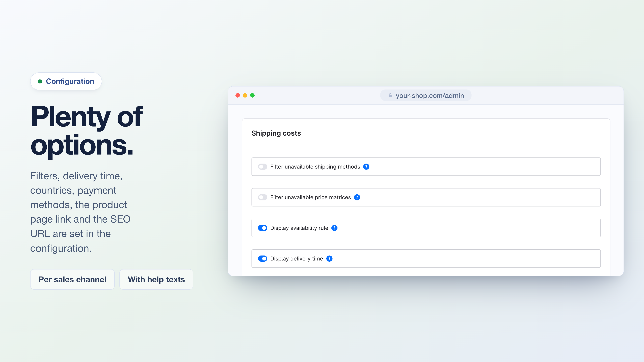This screenshot has height=362, width=644.
Task: Open help for Filter unavailable shipping methods
Action: click(366, 167)
